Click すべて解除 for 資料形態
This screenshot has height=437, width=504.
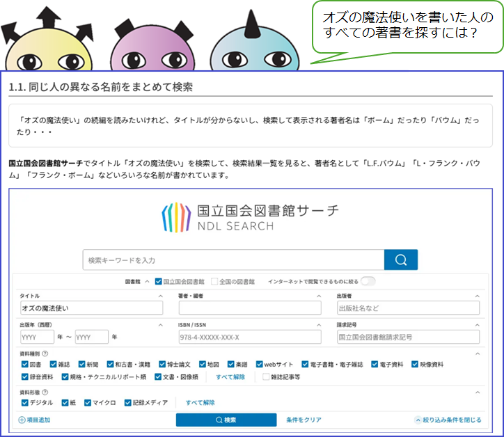[x=200, y=403]
